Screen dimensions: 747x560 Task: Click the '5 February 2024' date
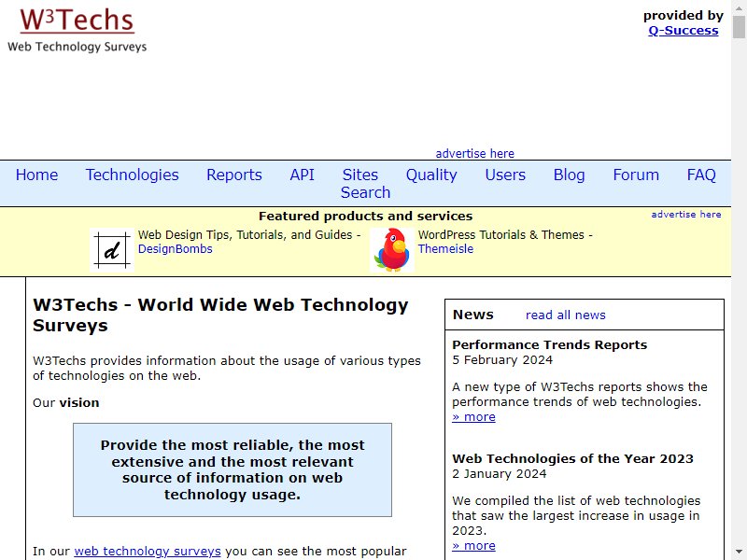click(502, 359)
